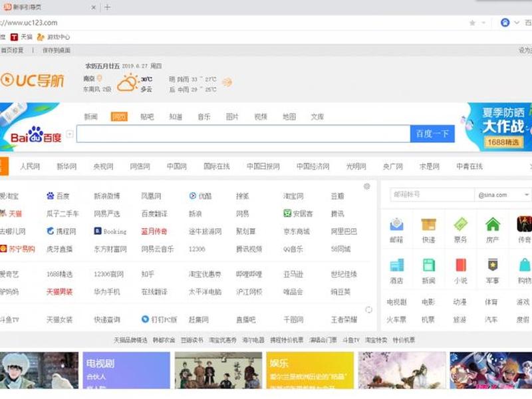Click the 邮箱帐号 email account field

click(432, 195)
